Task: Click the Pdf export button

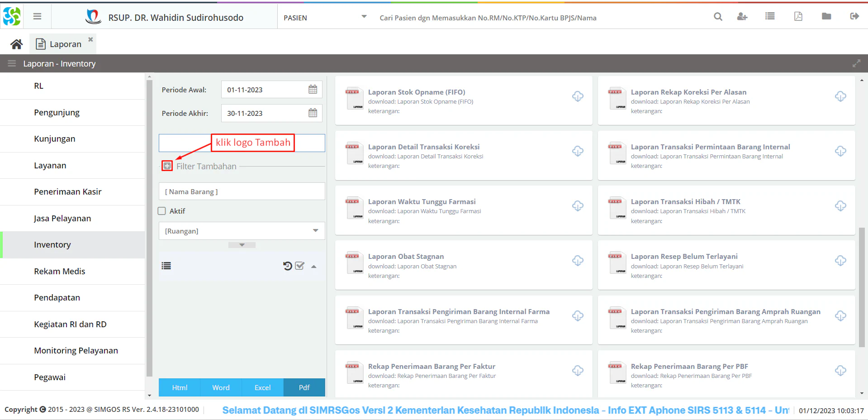Action: coord(304,387)
